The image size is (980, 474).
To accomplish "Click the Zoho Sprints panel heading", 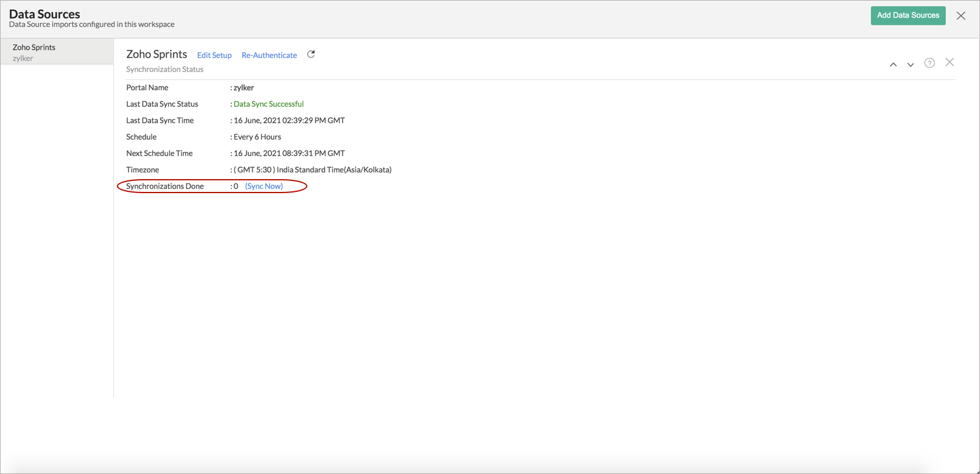I will click(156, 54).
